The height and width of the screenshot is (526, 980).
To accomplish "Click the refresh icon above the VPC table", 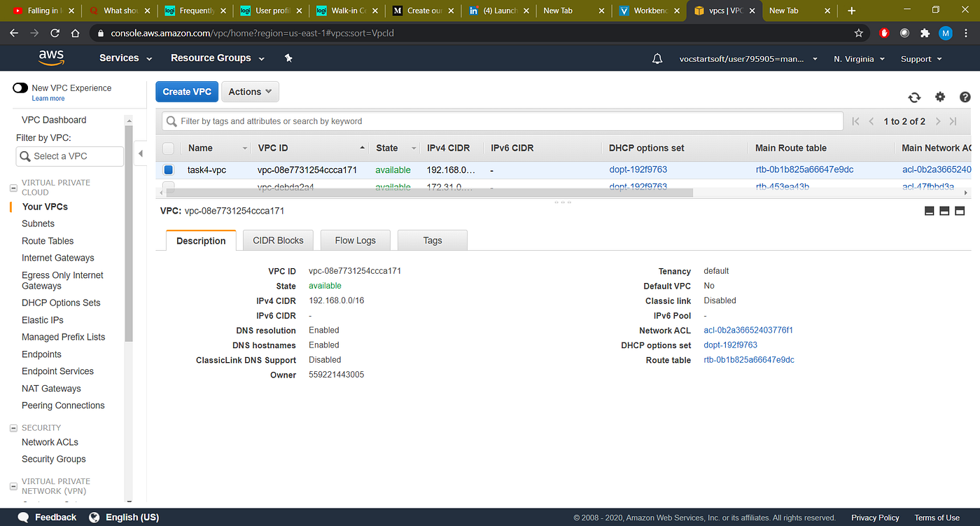I will pos(914,97).
